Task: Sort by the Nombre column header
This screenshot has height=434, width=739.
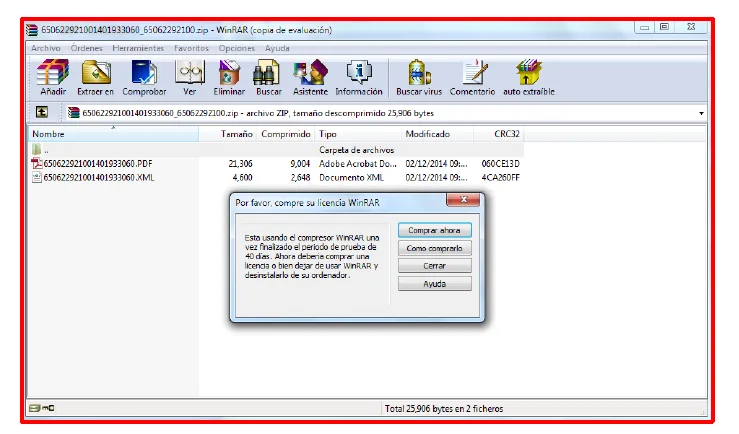Action: (113, 134)
